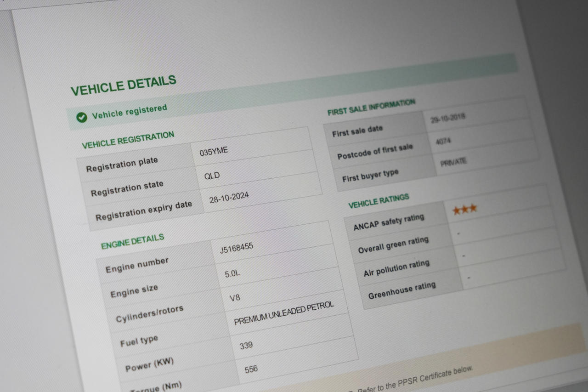Select registration state value QLD
The width and height of the screenshot is (588, 392).
click(x=212, y=176)
